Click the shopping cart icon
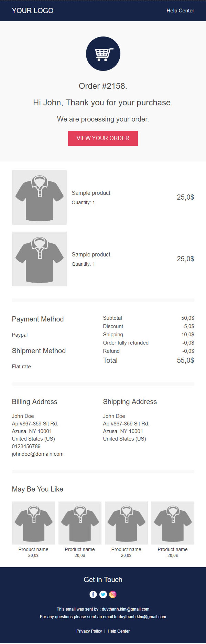Viewport: 206px width, 644px height. [103, 54]
